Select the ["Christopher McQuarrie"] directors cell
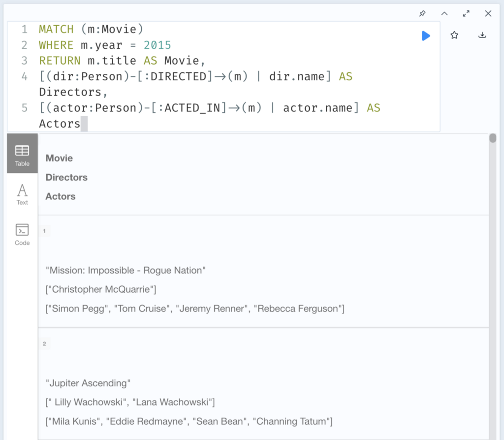 point(101,289)
